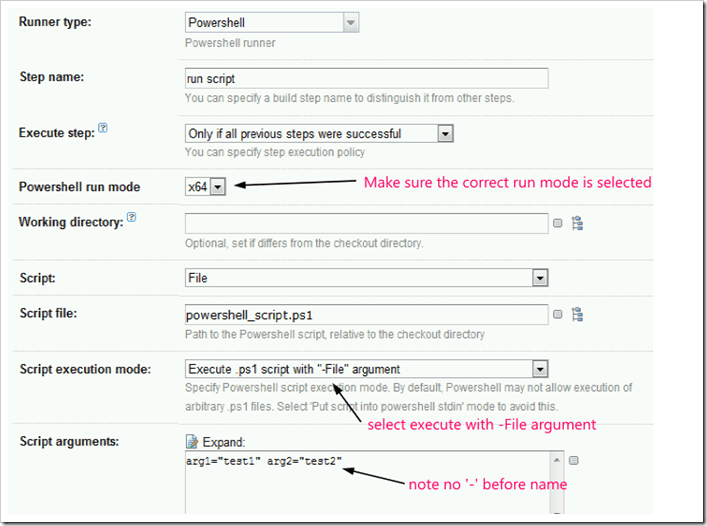Viewport: 707px width, 526px height.
Task: Click the parameter reference icon beside Working directory
Action: pyautogui.click(x=558, y=223)
